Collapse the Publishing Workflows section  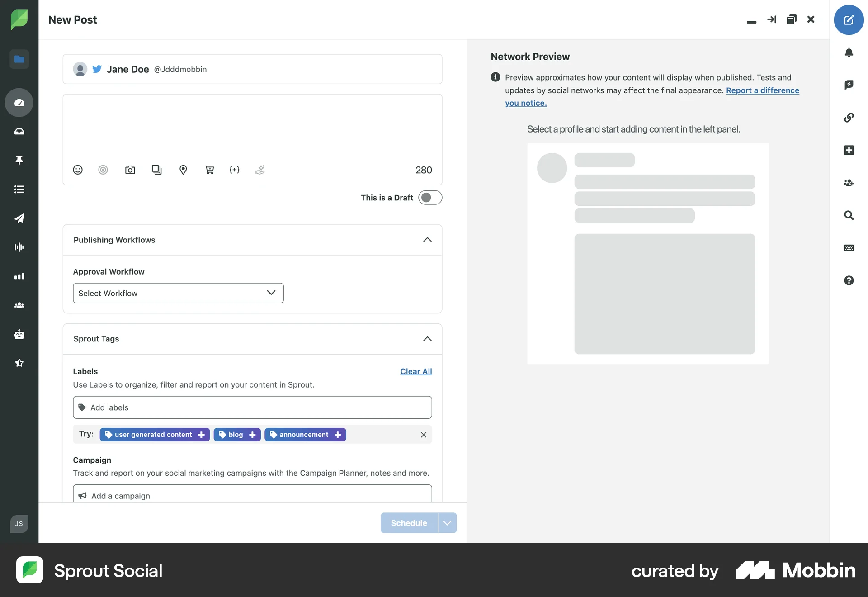coord(427,240)
